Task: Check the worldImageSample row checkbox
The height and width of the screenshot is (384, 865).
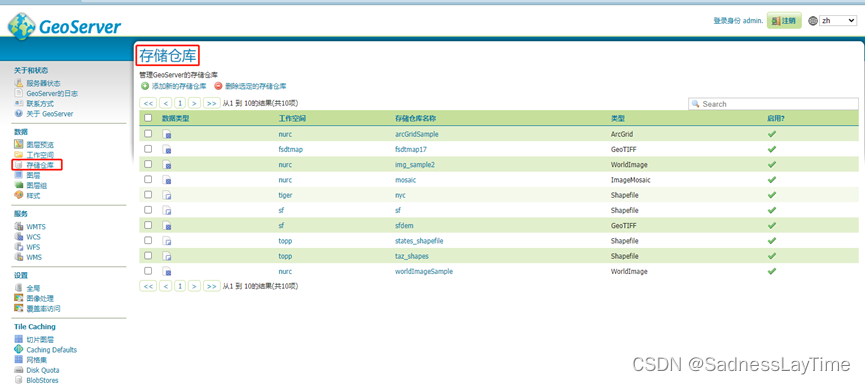Action: (148, 271)
